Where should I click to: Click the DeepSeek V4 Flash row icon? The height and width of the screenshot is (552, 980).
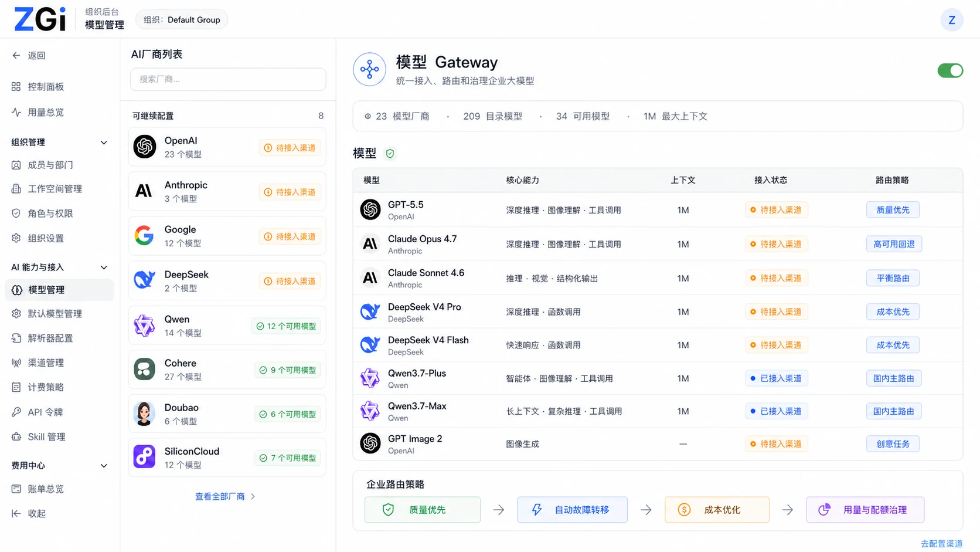pos(370,345)
